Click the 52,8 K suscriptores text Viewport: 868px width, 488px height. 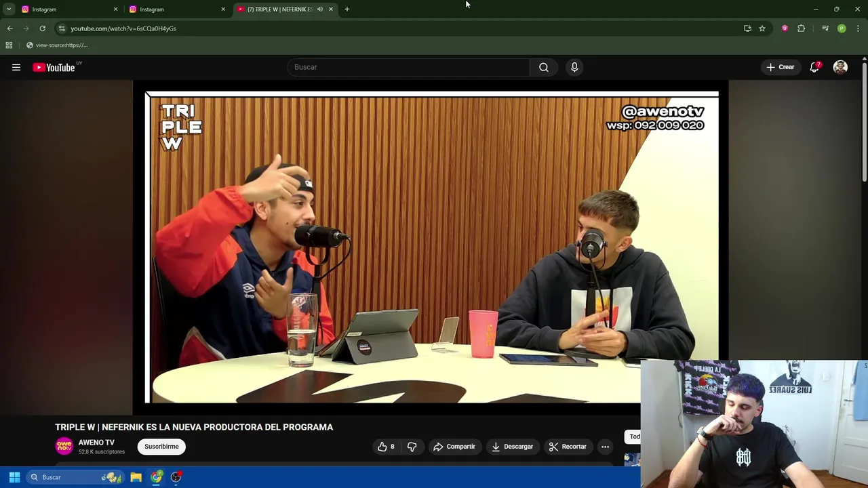click(x=102, y=452)
